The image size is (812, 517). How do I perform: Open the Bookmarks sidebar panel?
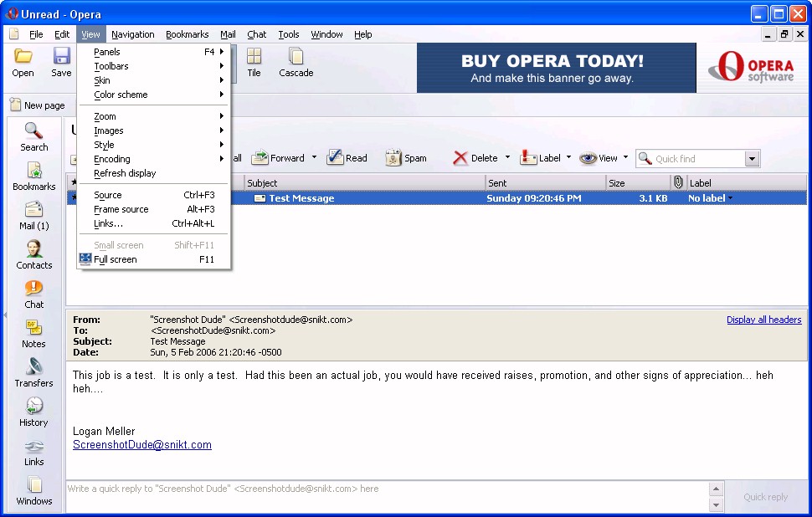click(x=33, y=177)
